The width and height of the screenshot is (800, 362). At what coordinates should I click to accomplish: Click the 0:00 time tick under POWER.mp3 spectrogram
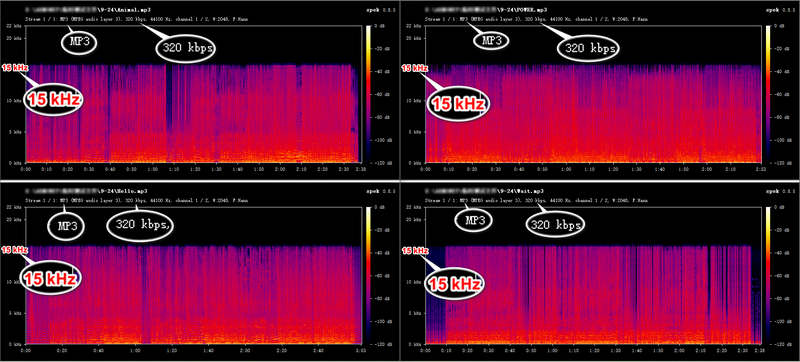[426, 168]
